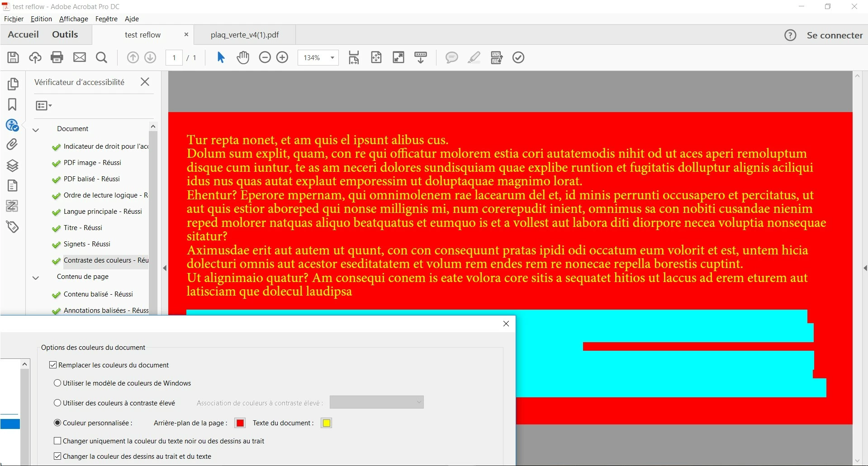Open page thumbnails panel icon
The image size is (868, 466).
click(13, 84)
